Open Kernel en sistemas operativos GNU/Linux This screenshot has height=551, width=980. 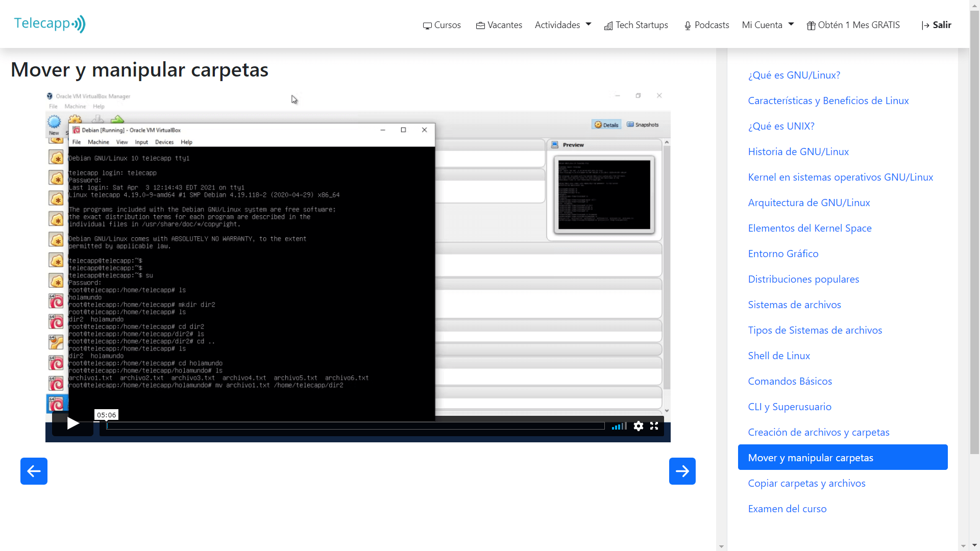click(x=841, y=177)
